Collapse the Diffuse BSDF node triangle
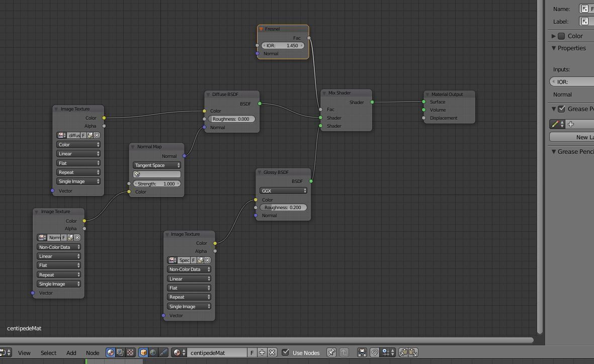Viewport: 594px width, 364px height. (208, 95)
